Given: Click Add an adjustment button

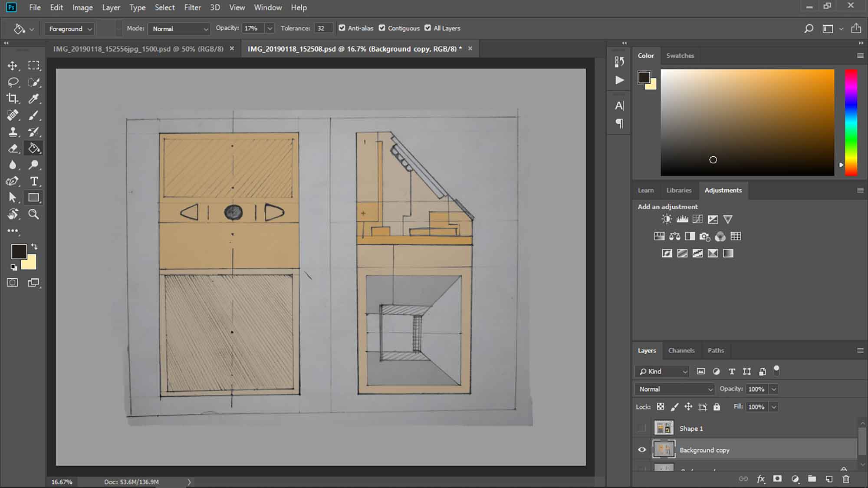Looking at the screenshot, I should 667,206.
